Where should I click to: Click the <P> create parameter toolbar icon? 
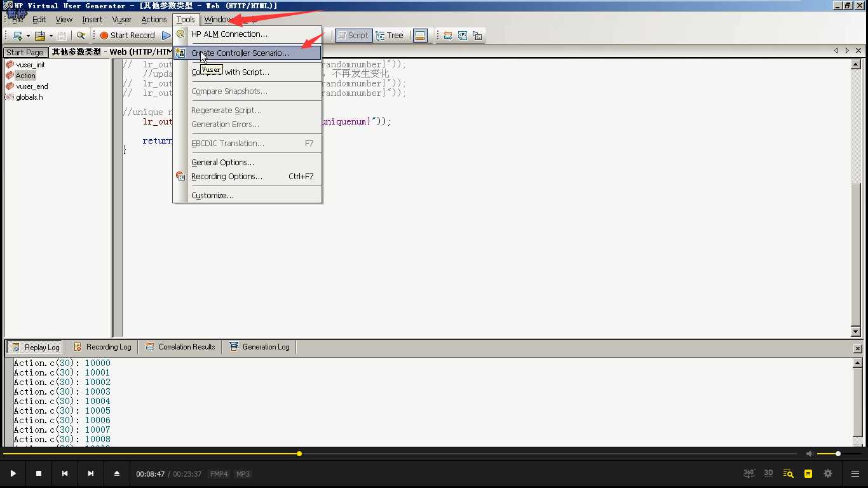coord(463,36)
